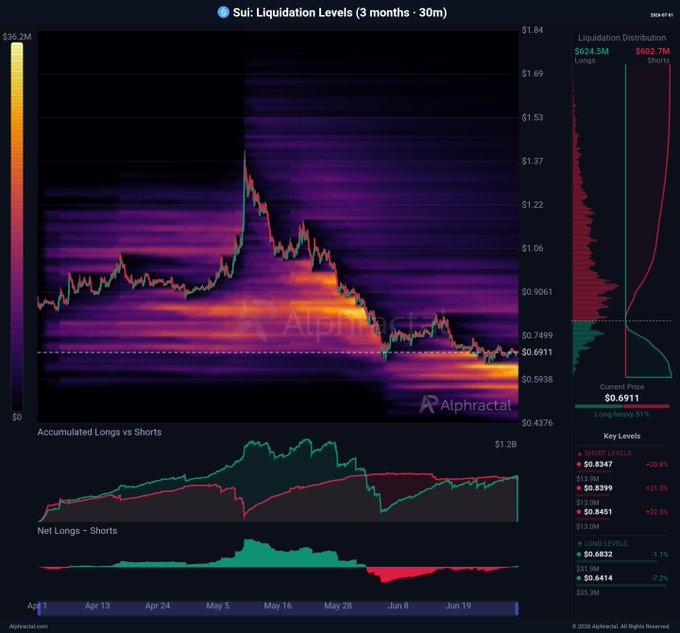
Task: Click the Jun 8 date on the timeline
Action: coord(398,606)
